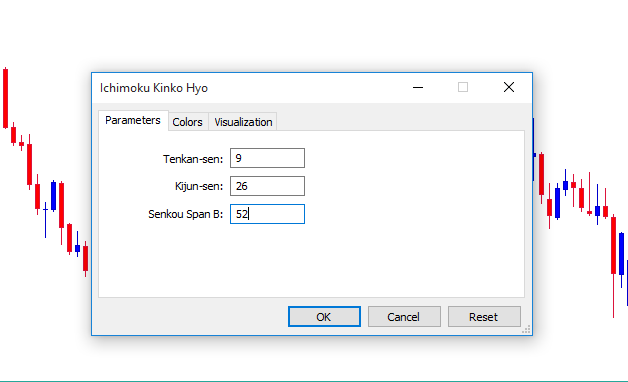Minimize the Ichimoku Kinko Hyo dialog
Screen dimensions: 628x382
point(418,87)
